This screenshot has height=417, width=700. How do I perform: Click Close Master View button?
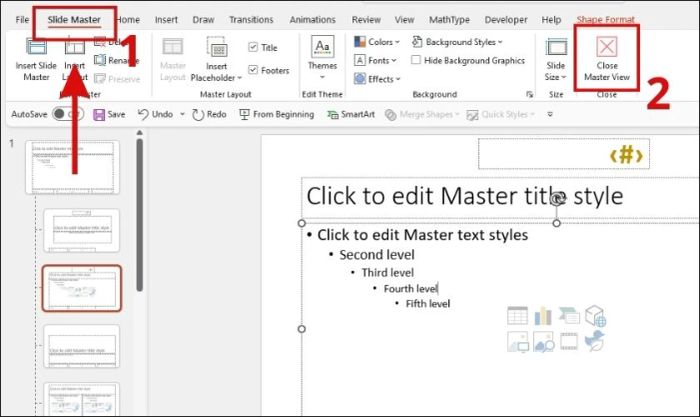(x=607, y=59)
